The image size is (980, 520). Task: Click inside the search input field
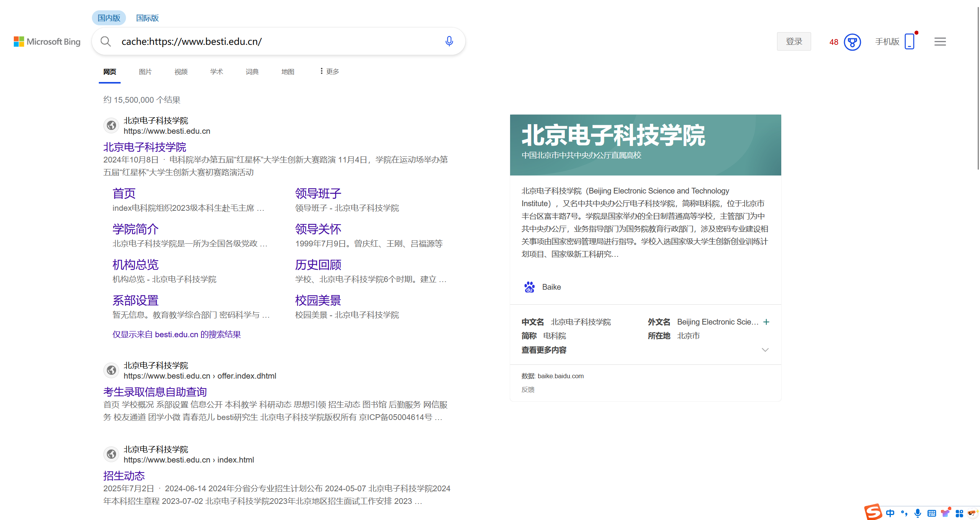[x=268, y=41]
